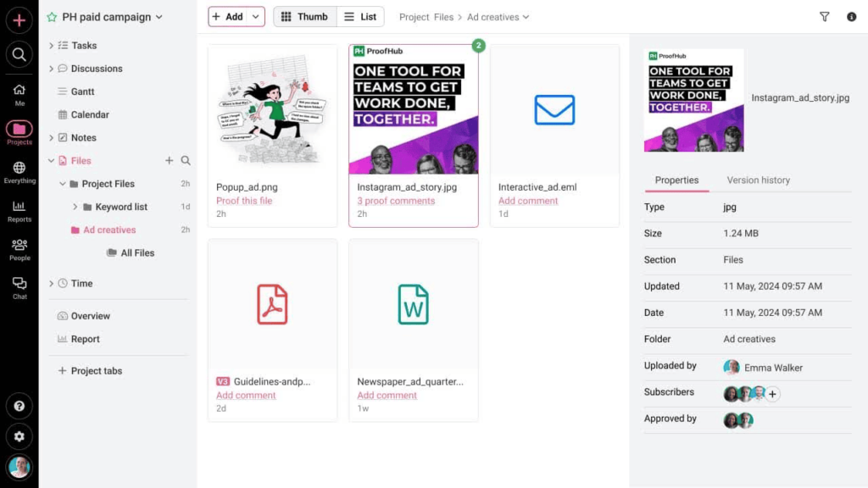This screenshot has height=488, width=868.
Task: Click the red quick add plus icon
Action: tap(19, 19)
